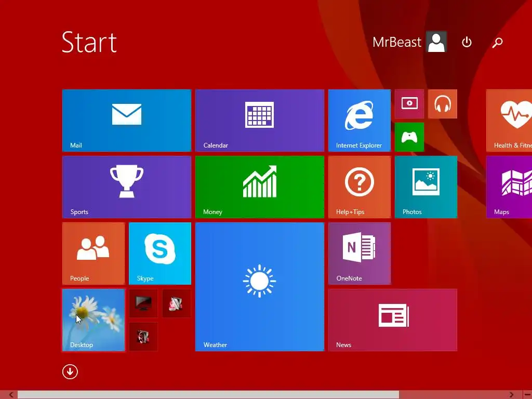Open the Health & Fitness tile
532x399 pixels.
pos(509,121)
